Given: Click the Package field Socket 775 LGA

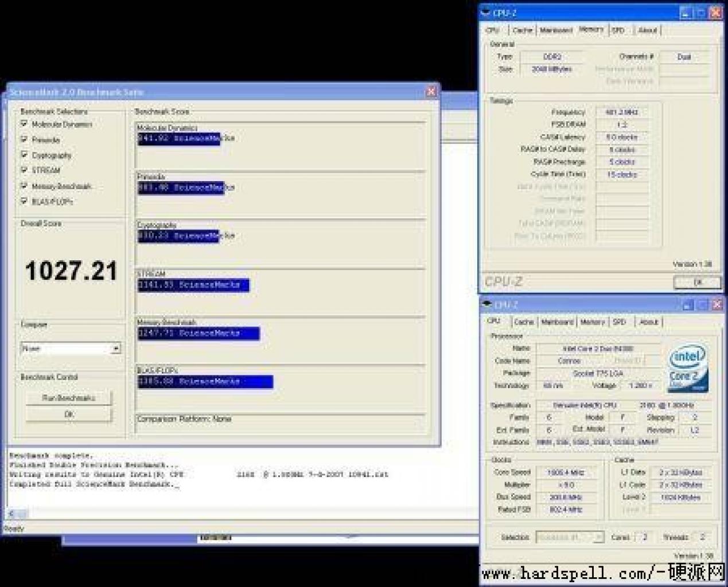Looking at the screenshot, I should click(x=598, y=373).
